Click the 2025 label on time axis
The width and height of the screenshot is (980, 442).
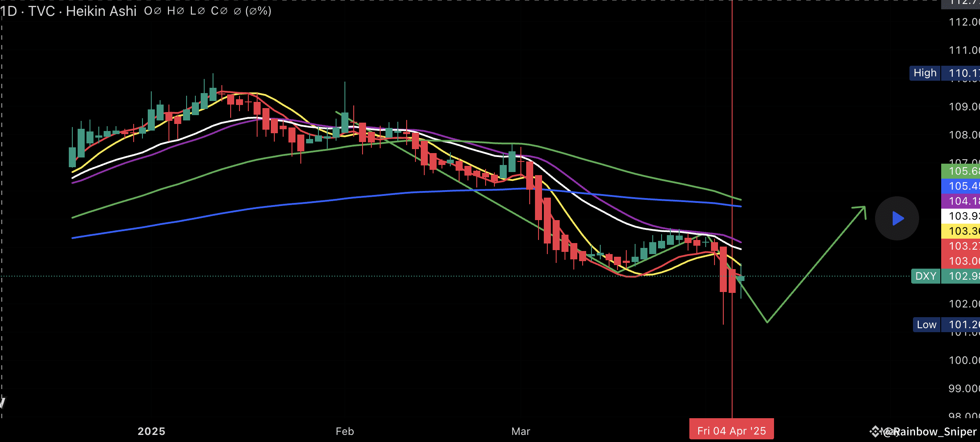coord(151,431)
